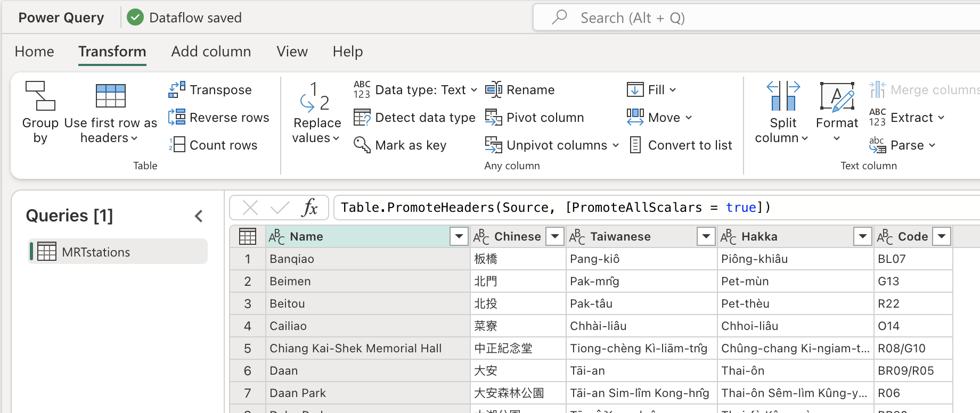Click the BR09/R05 code cell

913,370
